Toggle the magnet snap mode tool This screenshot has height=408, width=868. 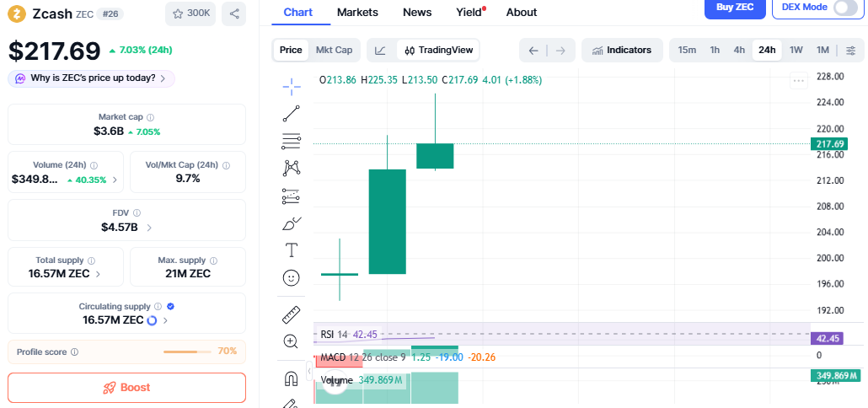(x=292, y=378)
